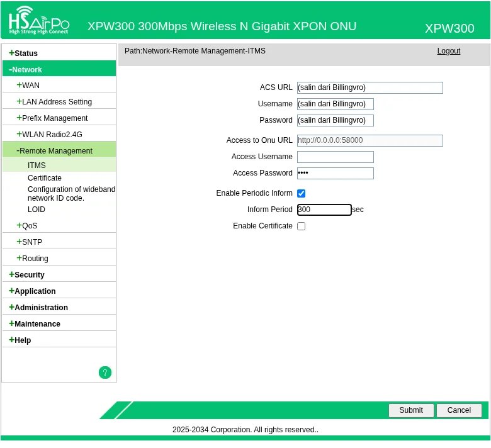Collapse the Remote Management submenu
Screen dimensions: 491x448
click(x=59, y=150)
